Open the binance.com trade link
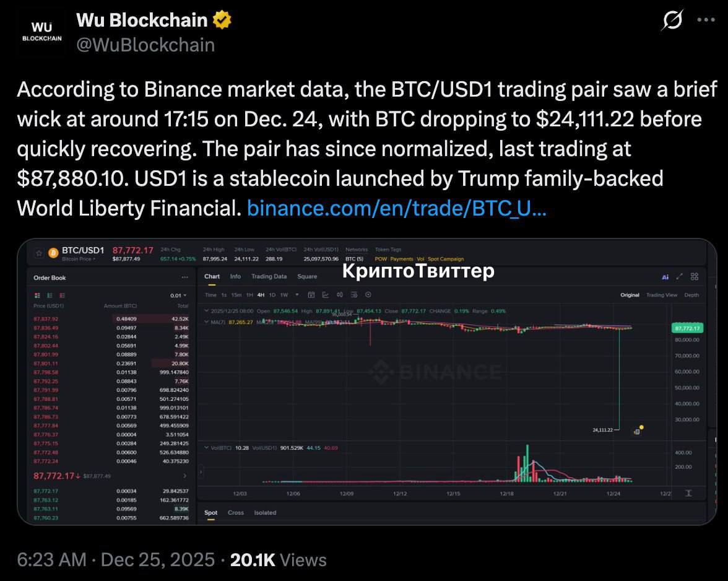 396,209
